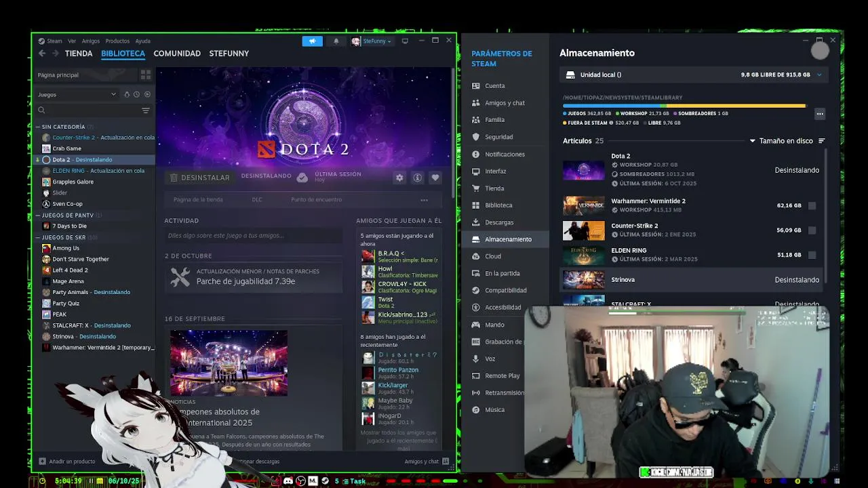Screen dimensions: 868x488
Task: Open the Productos menu
Action: click(117, 41)
